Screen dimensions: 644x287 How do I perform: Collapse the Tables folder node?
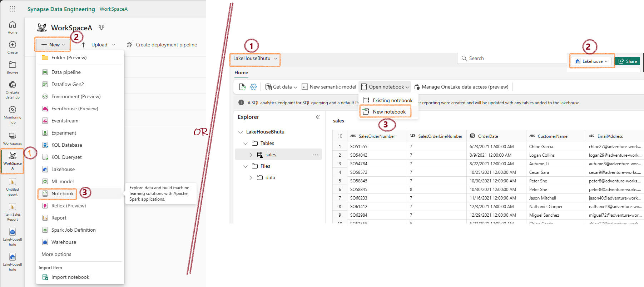pos(246,143)
